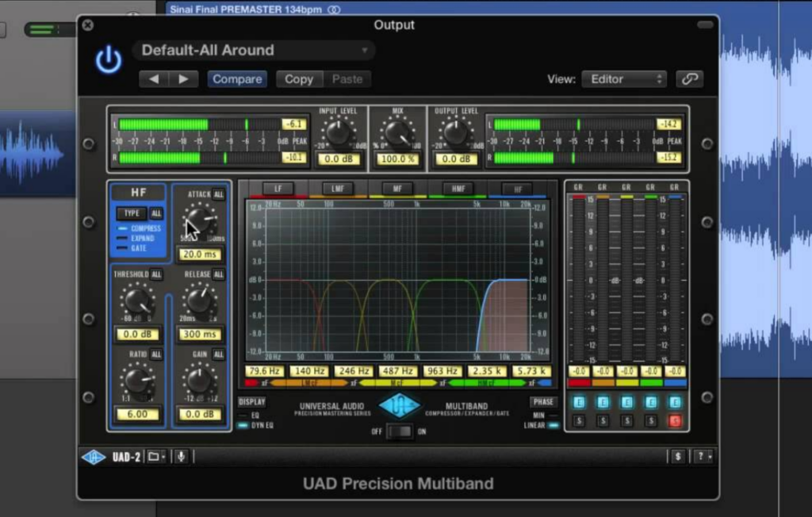
Task: Open the question mark help menu
Action: 703,457
